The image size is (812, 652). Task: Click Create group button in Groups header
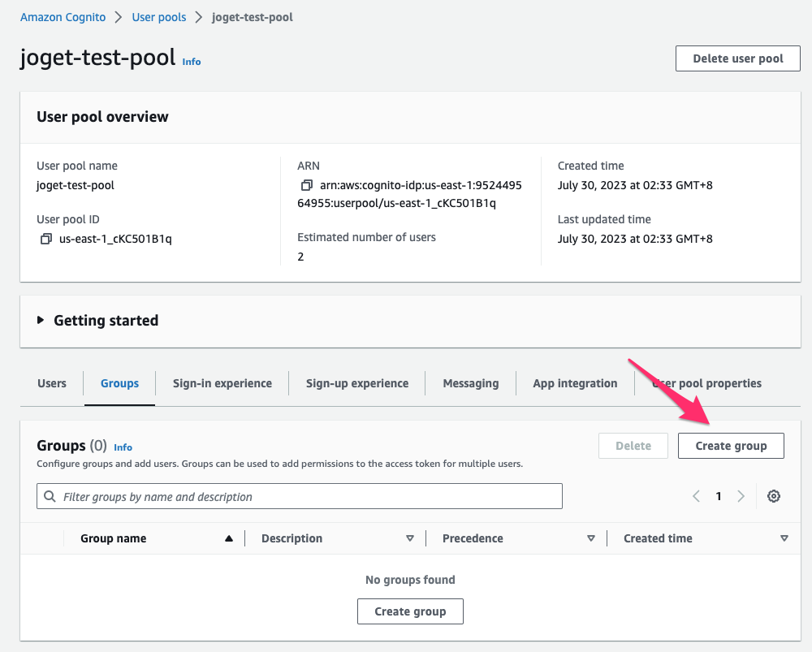[x=731, y=446]
